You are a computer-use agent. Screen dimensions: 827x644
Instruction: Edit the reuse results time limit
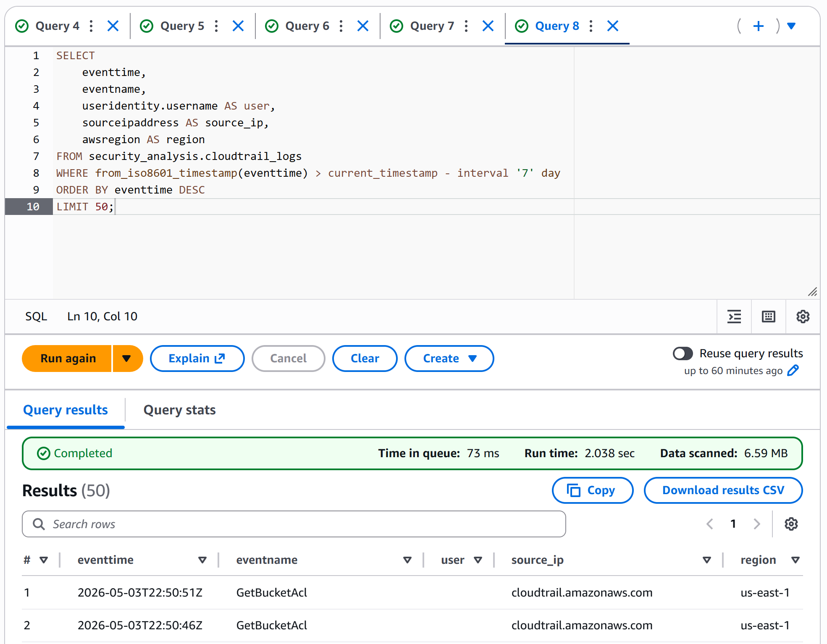click(x=793, y=371)
